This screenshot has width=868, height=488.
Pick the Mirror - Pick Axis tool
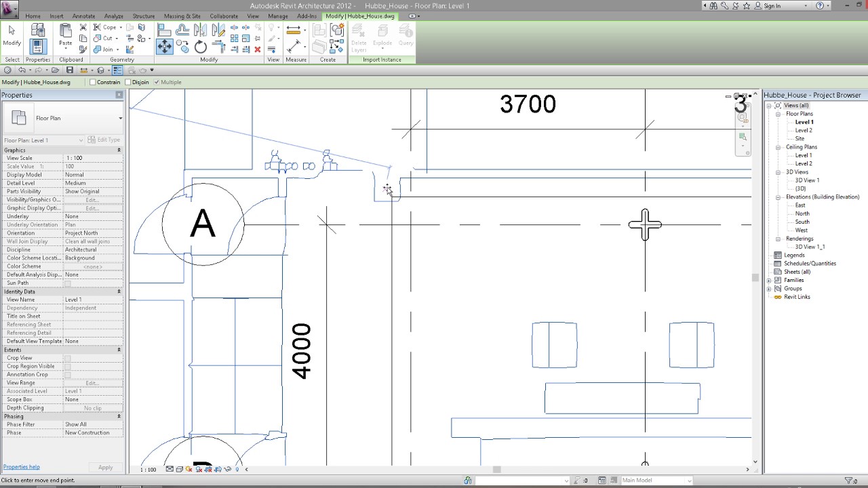pos(200,30)
